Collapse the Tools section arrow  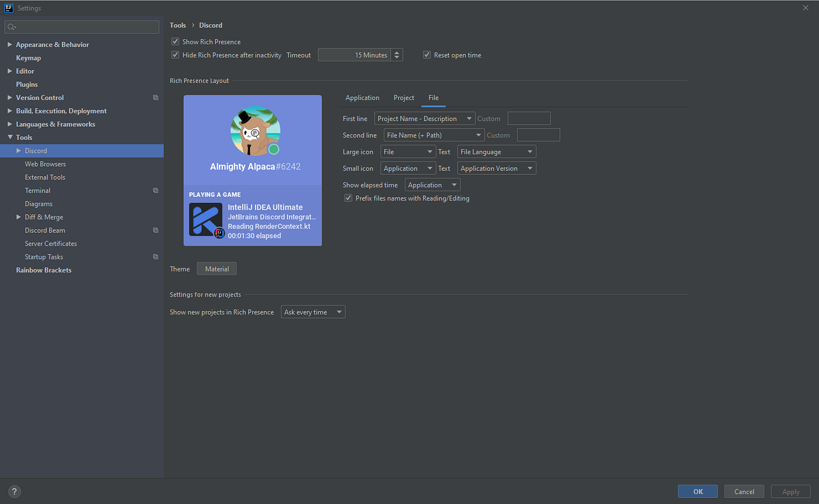coord(9,137)
